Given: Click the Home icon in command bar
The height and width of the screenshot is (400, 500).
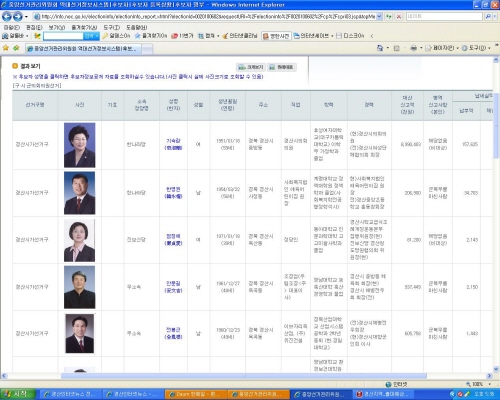Looking at the screenshot, I should click(x=380, y=48).
